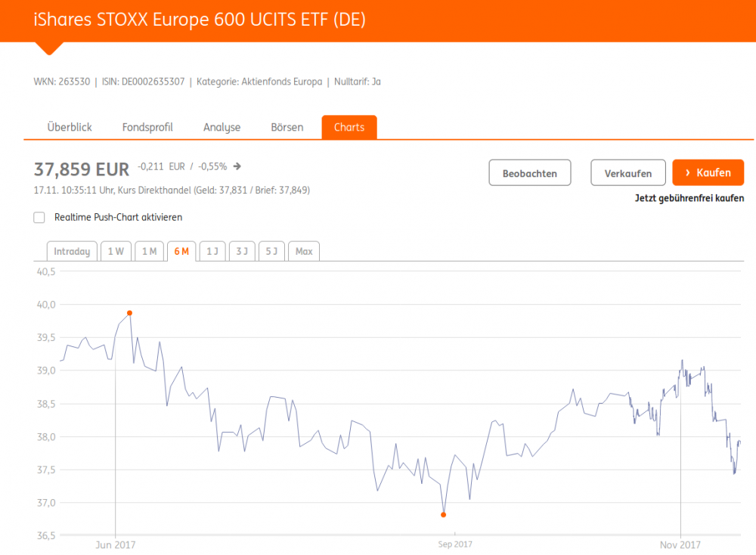Click the 39,0 y-axis label
Screen dimensions: 756x555
[46, 371]
